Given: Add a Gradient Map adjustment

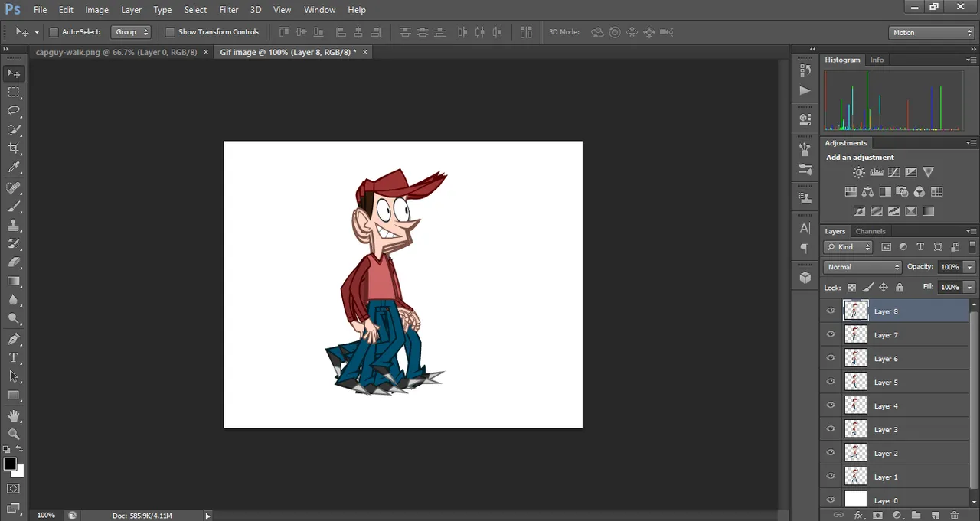Looking at the screenshot, I should click(x=929, y=211).
